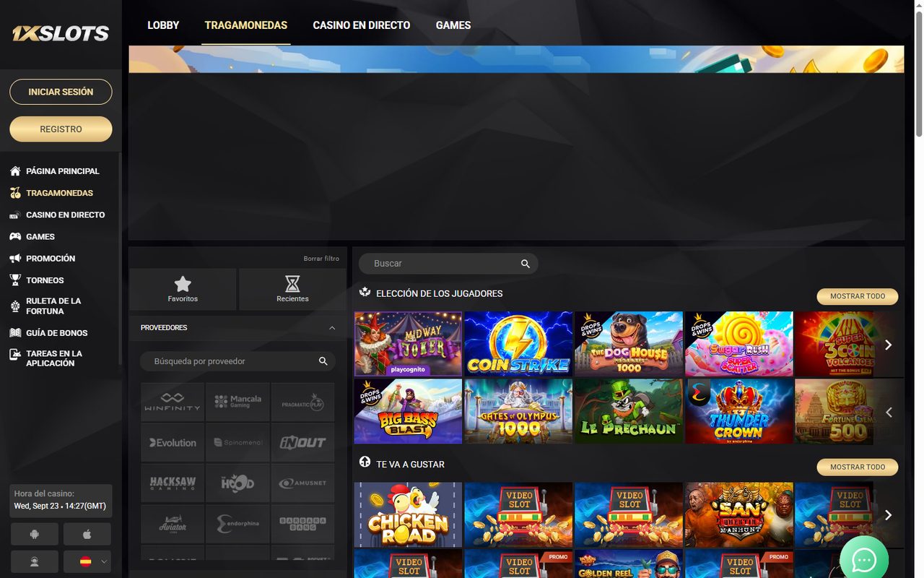Click the Hora del casino date text
This screenshot has width=924, height=578.
point(59,506)
